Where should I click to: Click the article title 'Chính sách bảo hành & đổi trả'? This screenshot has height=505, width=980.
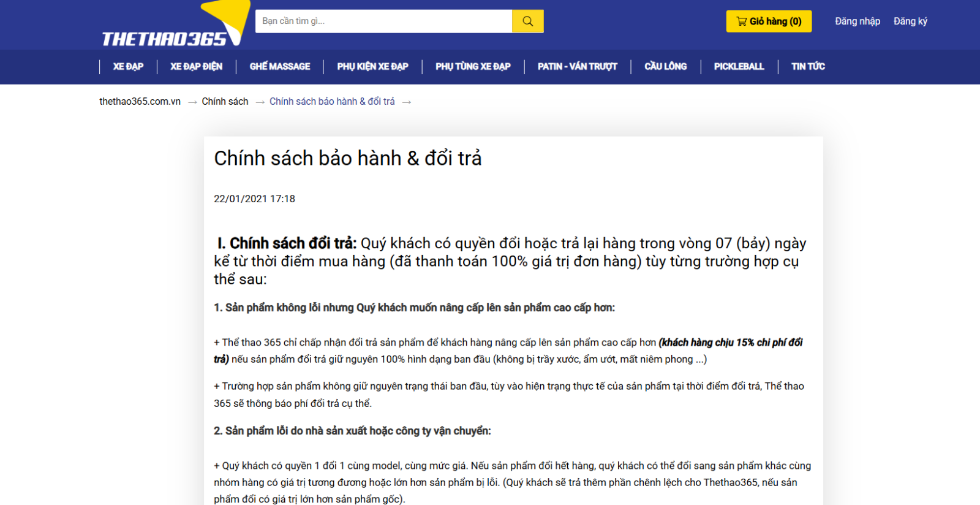pos(347,158)
